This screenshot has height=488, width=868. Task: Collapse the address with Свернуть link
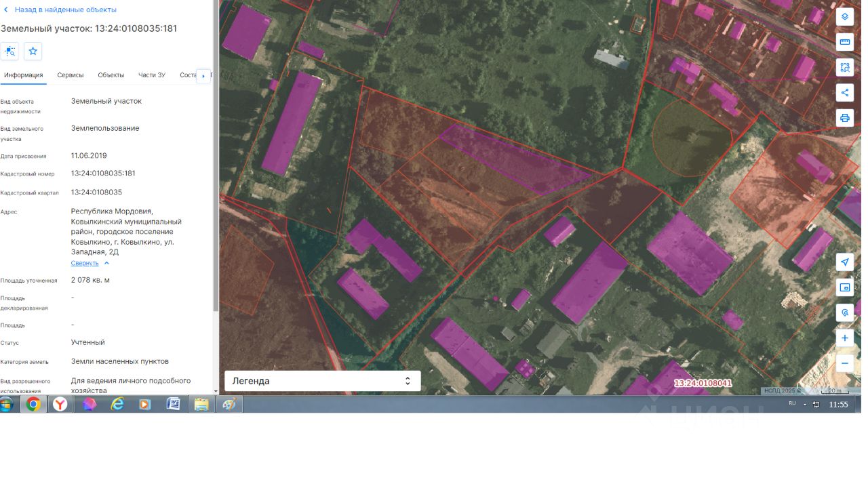click(x=85, y=263)
